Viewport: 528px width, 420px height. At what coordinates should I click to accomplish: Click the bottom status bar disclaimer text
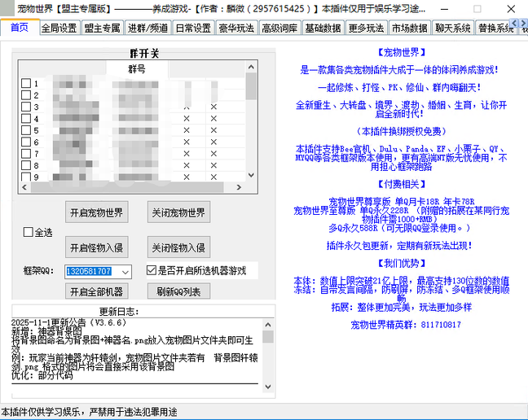(89, 412)
